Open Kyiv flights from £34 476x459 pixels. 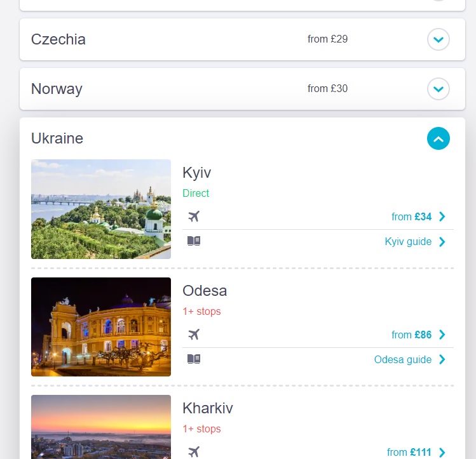(411, 216)
